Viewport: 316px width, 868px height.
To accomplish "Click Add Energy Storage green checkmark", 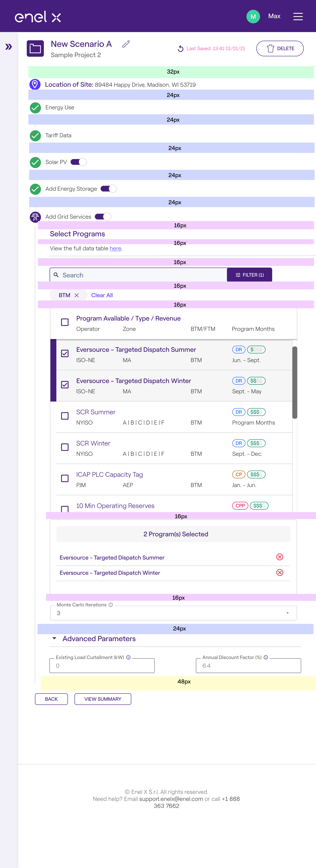I will coord(35,189).
